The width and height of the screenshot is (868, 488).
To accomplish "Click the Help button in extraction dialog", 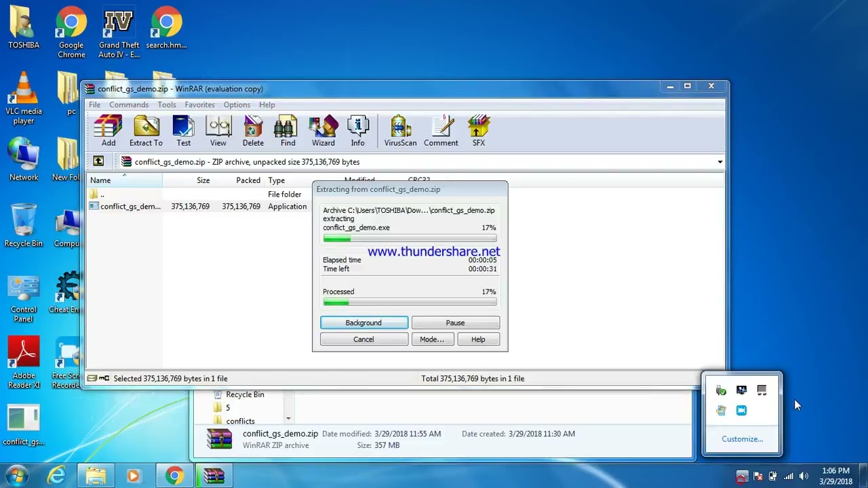I will 479,340.
